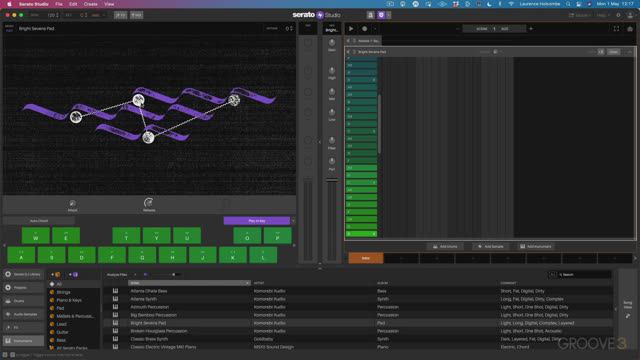The height and width of the screenshot is (360, 640).
Task: Open dropdown arrow beside the purple key icon
Action: click(x=389, y=15)
